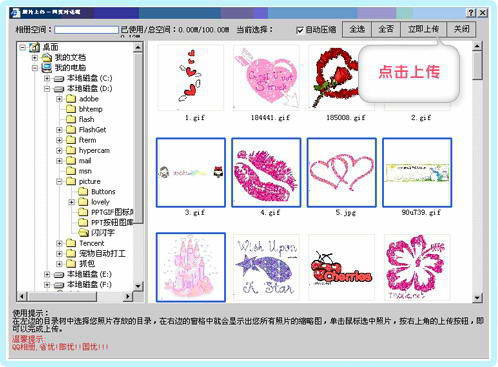Image resolution: width=498 pixels, height=367 pixels.
Task: Select the 3.gif thumbnail
Action: tap(191, 172)
